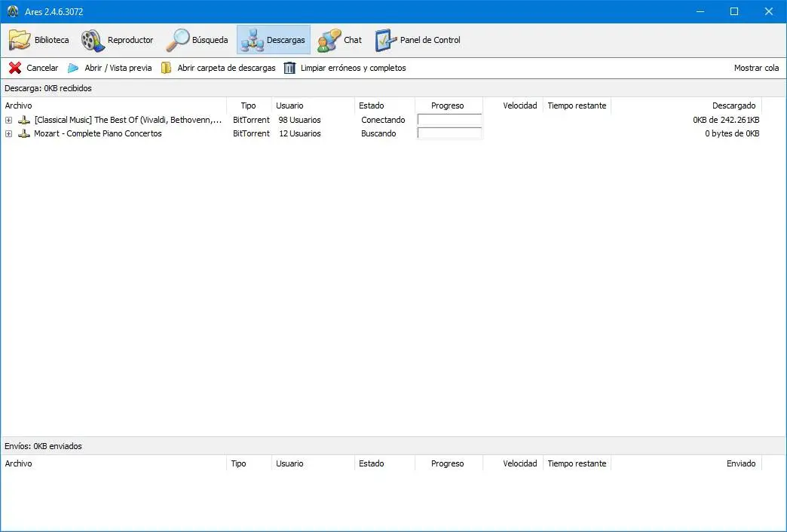Click the torrent icon beside Mozart entry

(x=23, y=133)
